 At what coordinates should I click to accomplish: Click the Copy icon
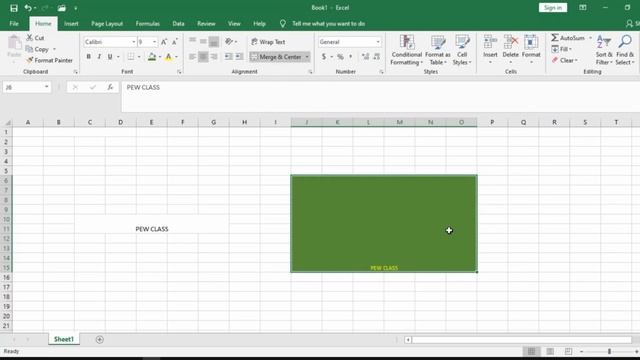(29, 49)
